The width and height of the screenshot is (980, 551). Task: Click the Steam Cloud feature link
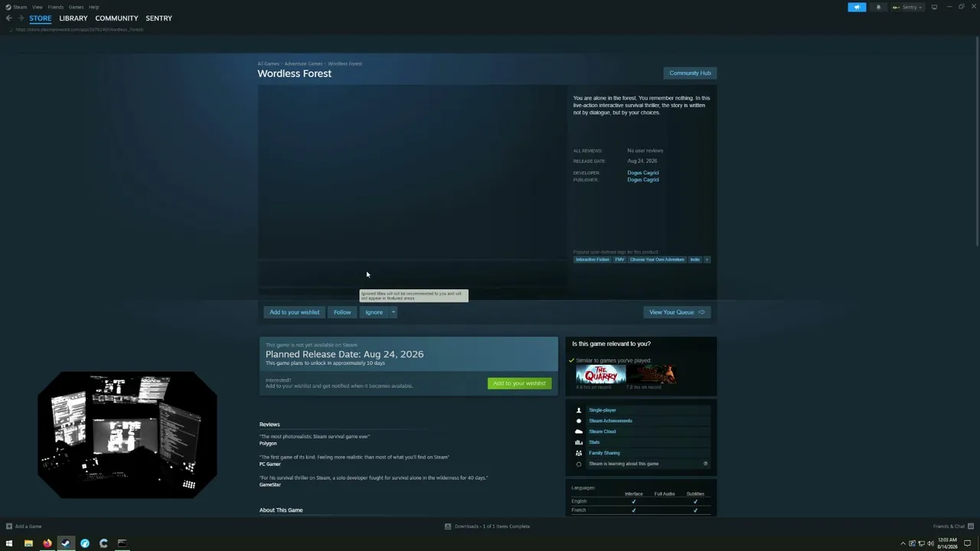pos(602,432)
